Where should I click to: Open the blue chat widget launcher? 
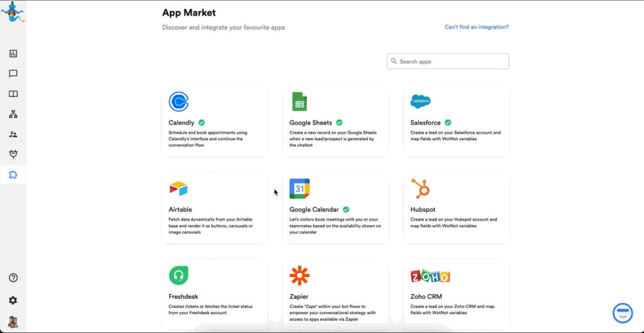[x=622, y=312]
